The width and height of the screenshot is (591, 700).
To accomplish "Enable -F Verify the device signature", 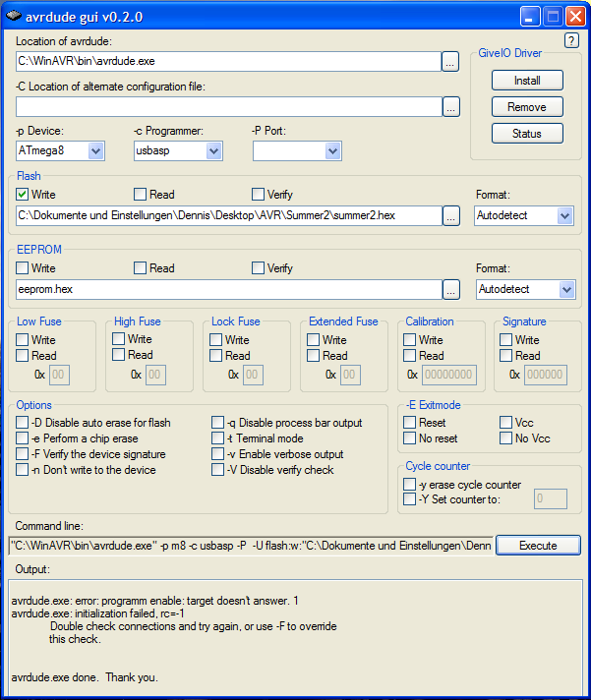I will tap(22, 454).
